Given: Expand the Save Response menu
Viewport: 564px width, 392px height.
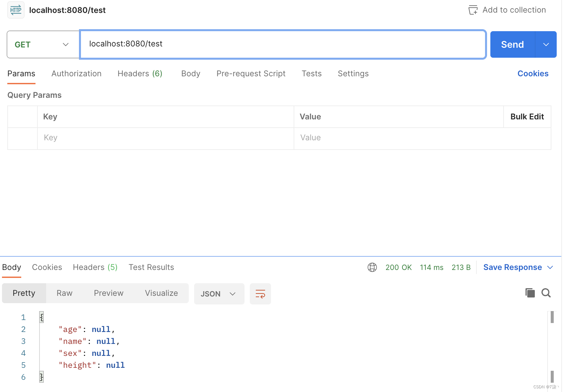Looking at the screenshot, I should pyautogui.click(x=550, y=267).
